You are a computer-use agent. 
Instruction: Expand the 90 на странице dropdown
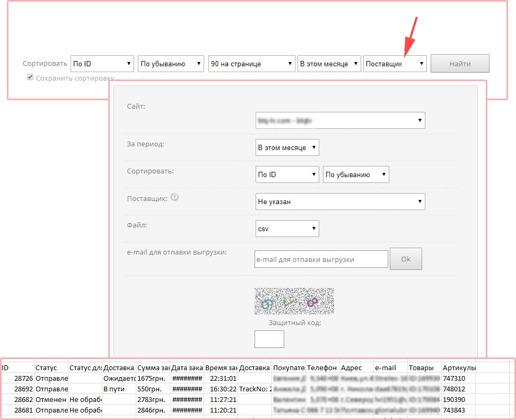(251, 64)
